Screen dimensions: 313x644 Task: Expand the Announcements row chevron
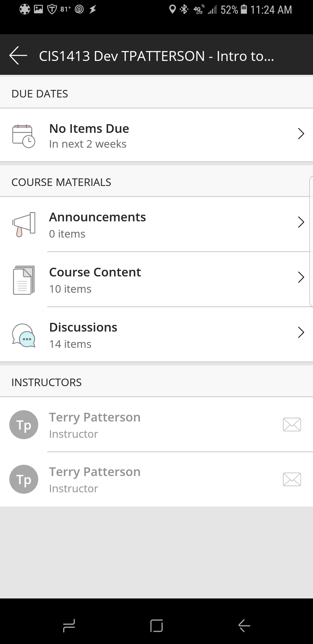301,222
